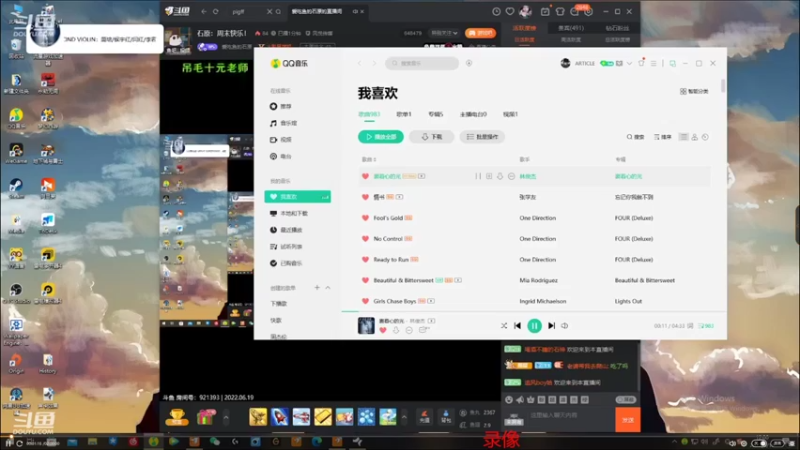Screen dimensions: 800x450
Task: Open Purchased Music in sidebar
Action: (x=286, y=263)
